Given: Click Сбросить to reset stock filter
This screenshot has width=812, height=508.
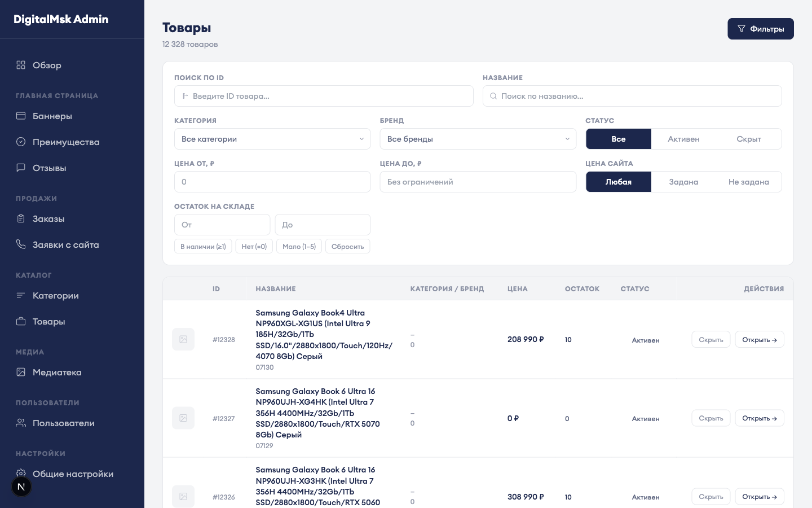Looking at the screenshot, I should 348,246.
